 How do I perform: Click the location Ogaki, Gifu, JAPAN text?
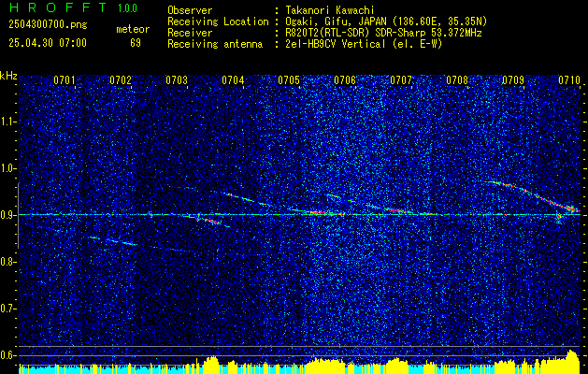coord(386,22)
